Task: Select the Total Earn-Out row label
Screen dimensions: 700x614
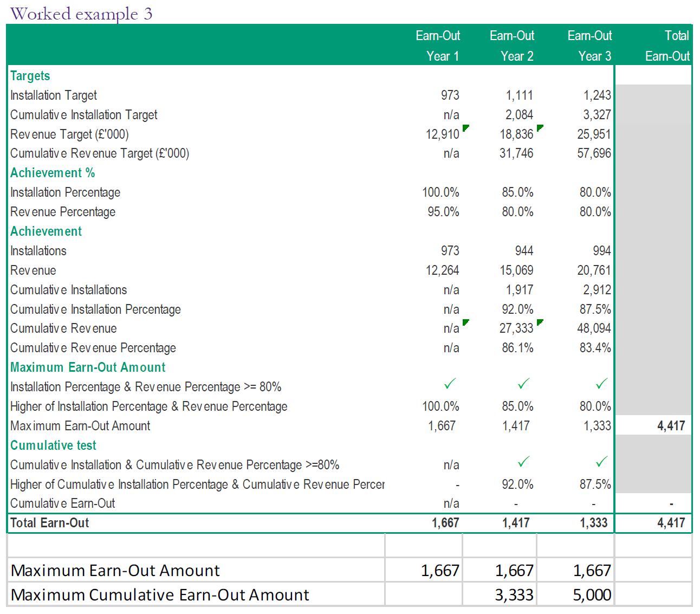Action: point(50,523)
